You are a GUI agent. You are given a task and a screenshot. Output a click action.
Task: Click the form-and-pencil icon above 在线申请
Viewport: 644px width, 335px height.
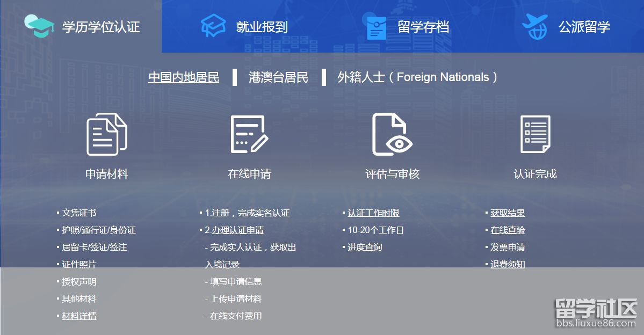pos(249,134)
